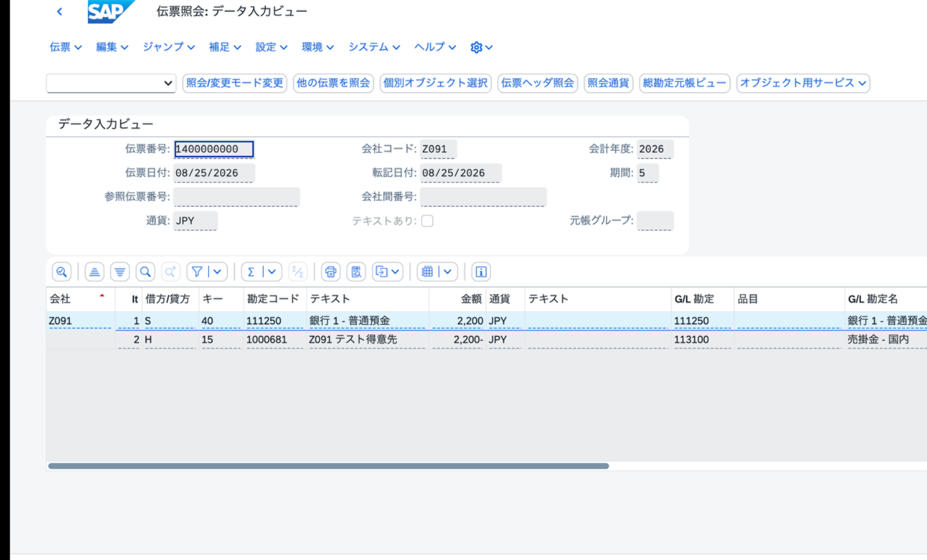Open the 編集 menu

click(x=111, y=47)
